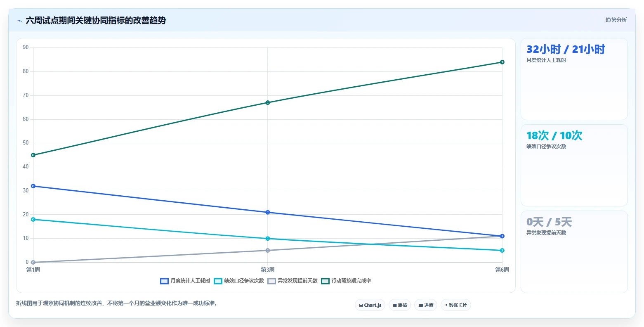
Task: Click the 绩效口径争议次数 card caption
Action: 546,147
